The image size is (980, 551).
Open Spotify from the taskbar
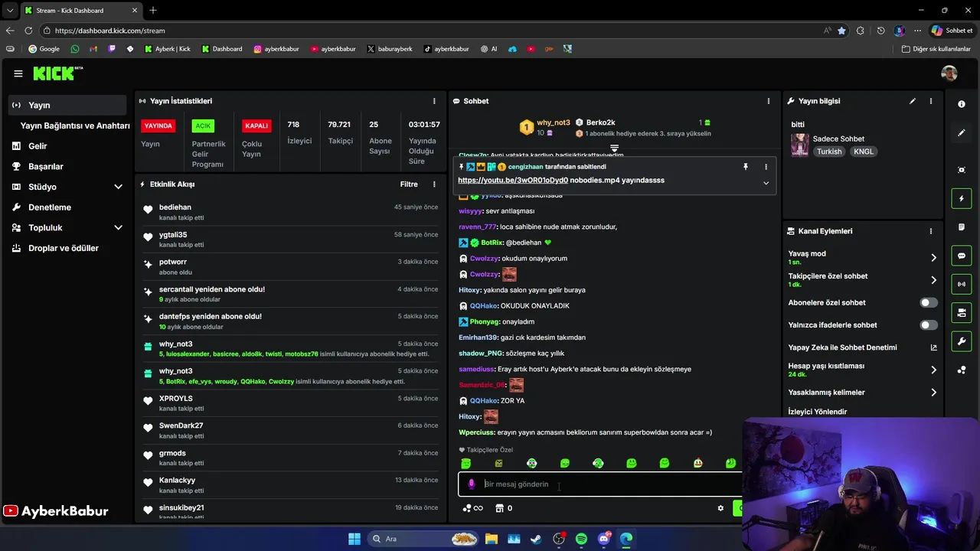point(581,539)
